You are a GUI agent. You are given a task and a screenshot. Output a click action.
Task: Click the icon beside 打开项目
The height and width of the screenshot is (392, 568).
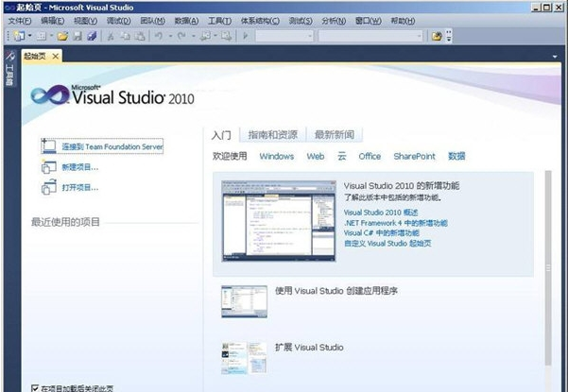tap(49, 187)
